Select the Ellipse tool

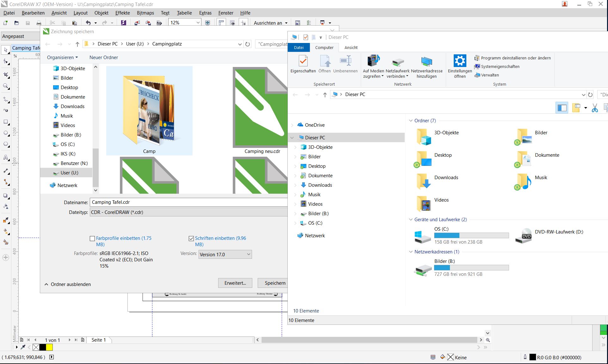coord(6,133)
